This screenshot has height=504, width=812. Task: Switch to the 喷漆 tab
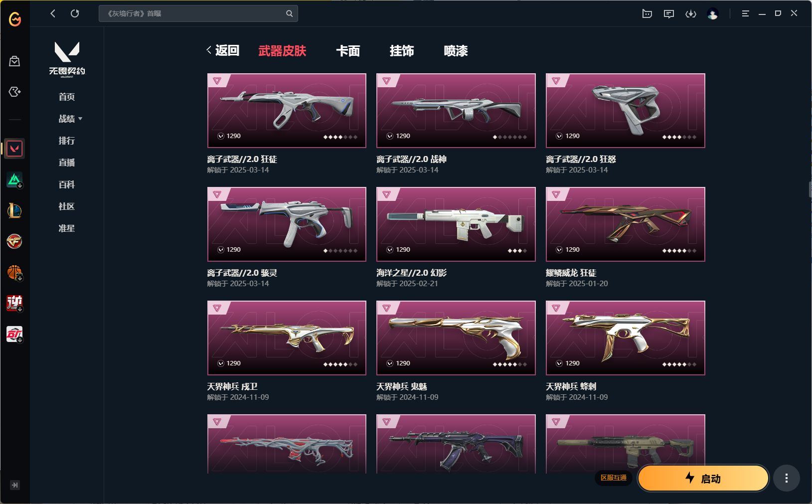tap(456, 51)
